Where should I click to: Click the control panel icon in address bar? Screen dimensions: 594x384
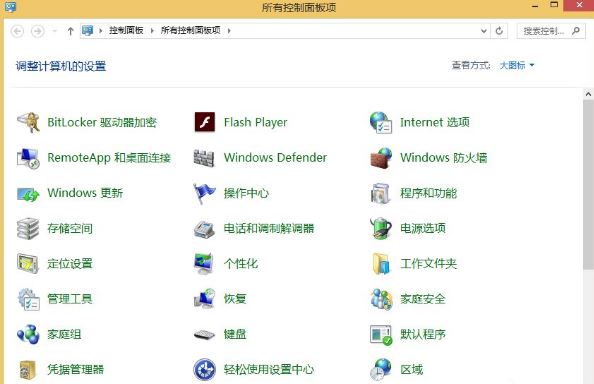pos(88,31)
